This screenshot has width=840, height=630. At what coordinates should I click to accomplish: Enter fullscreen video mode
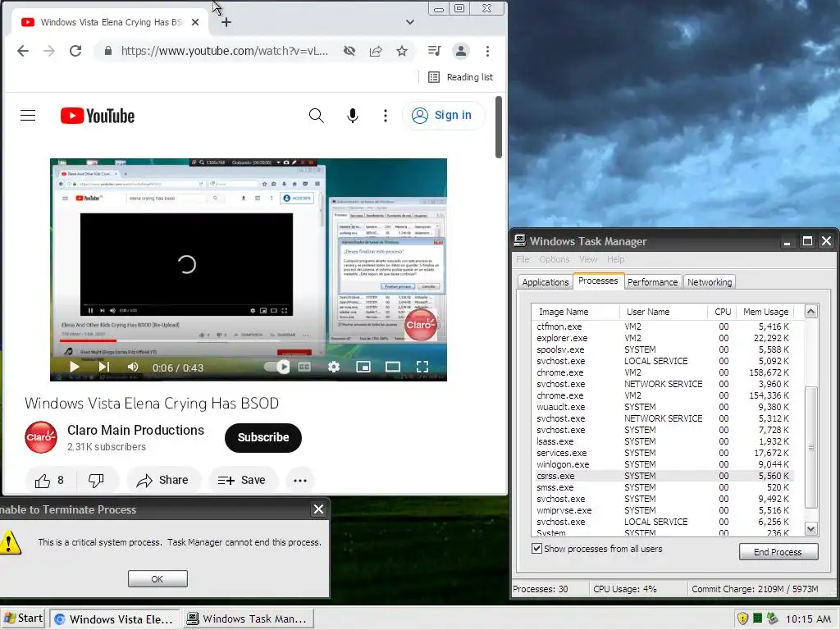[x=422, y=367]
